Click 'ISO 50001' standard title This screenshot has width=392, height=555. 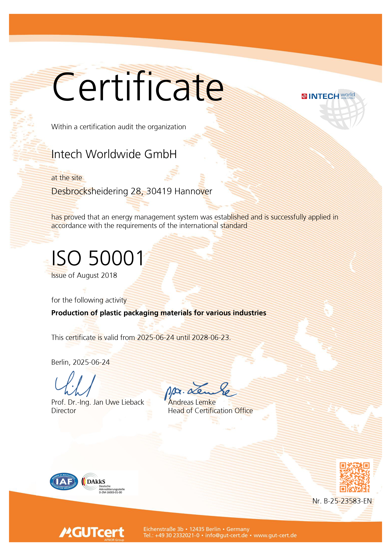[98, 258]
